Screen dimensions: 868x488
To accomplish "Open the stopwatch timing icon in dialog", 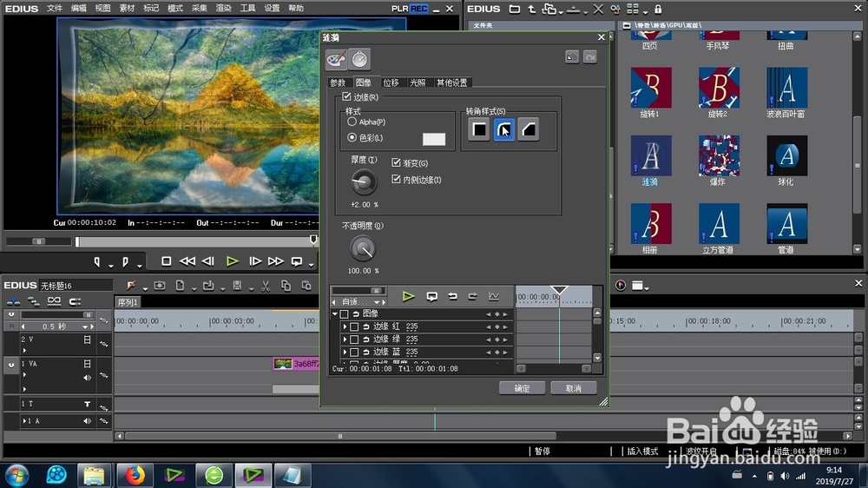I will [359, 59].
